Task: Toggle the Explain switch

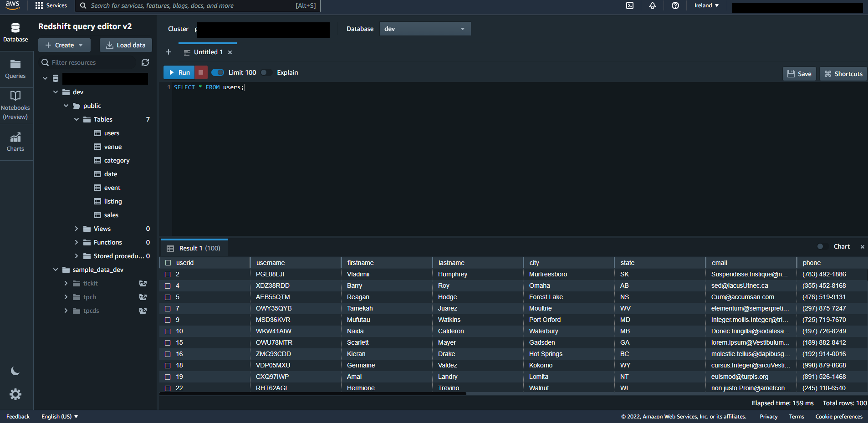Action: pyautogui.click(x=266, y=72)
